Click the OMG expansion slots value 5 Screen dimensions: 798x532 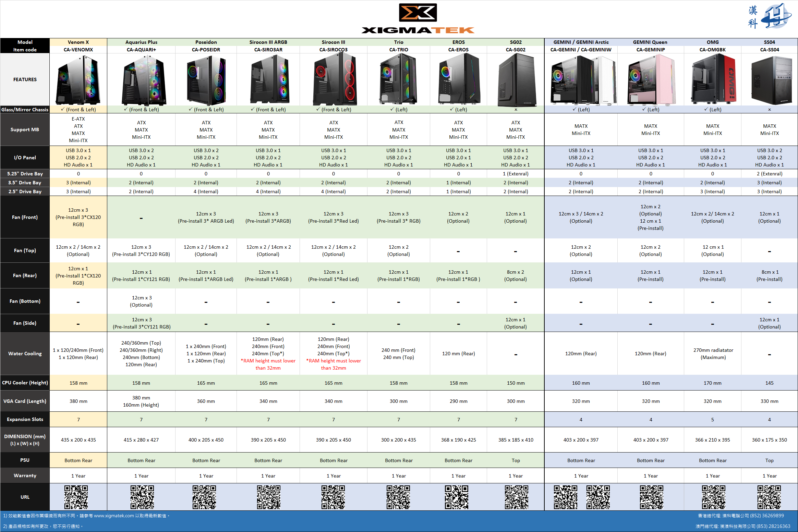(x=713, y=419)
